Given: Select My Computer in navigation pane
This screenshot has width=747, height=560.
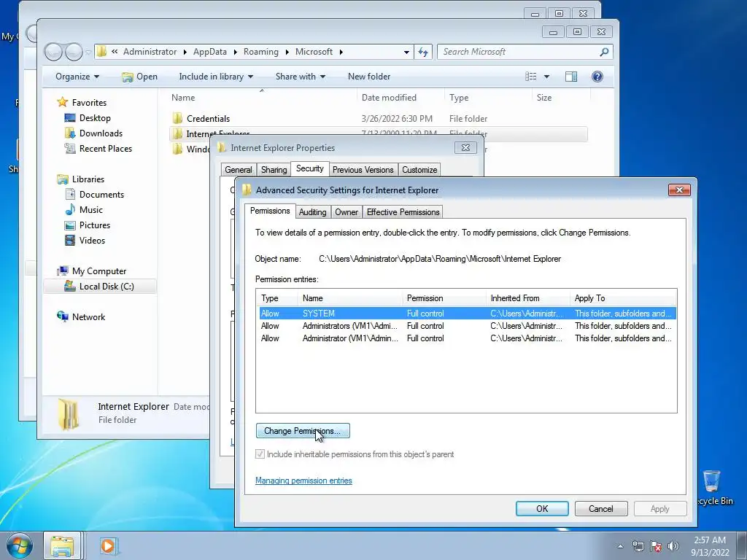Looking at the screenshot, I should click(99, 271).
